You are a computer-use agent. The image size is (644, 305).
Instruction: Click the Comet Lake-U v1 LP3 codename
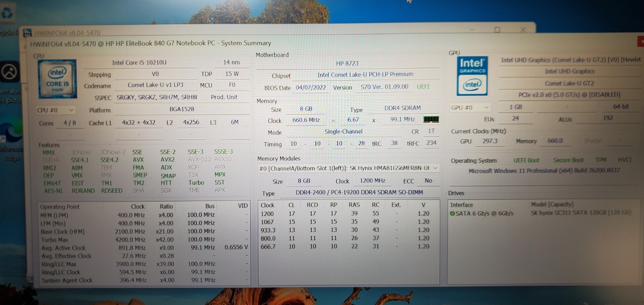click(x=155, y=85)
